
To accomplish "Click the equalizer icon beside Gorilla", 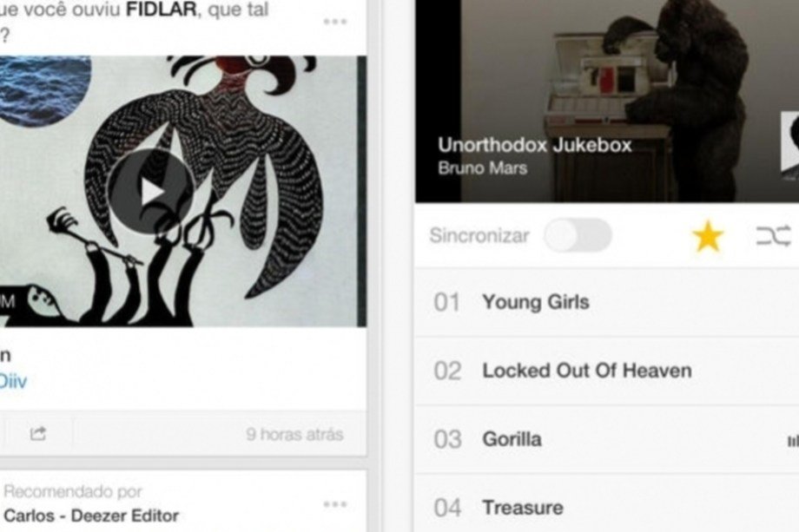I will coord(794,441).
